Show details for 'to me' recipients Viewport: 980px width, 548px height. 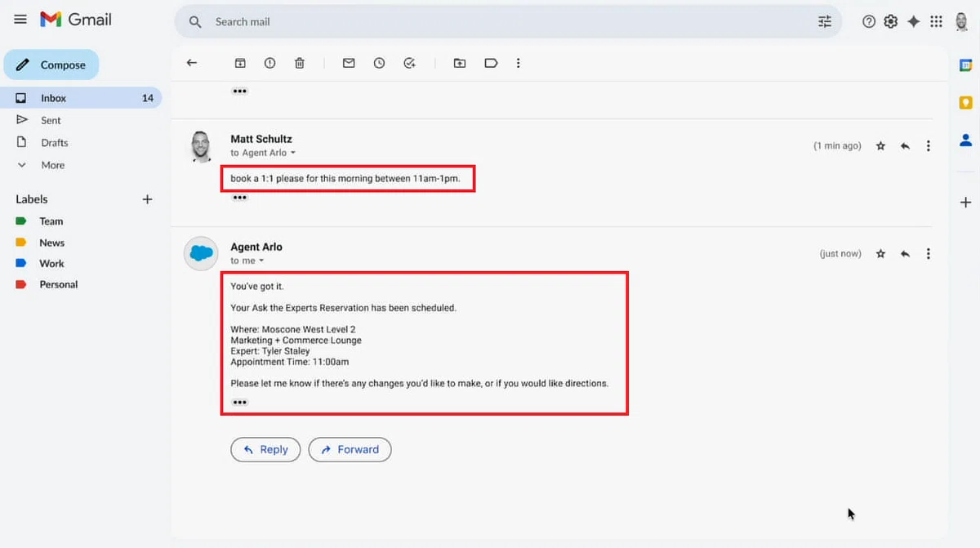pos(261,261)
